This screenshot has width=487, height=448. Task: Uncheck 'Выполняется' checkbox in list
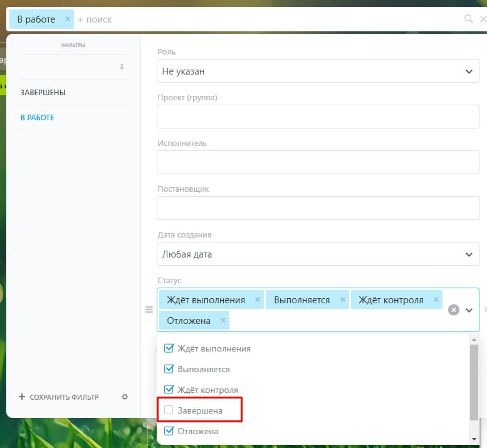point(169,369)
